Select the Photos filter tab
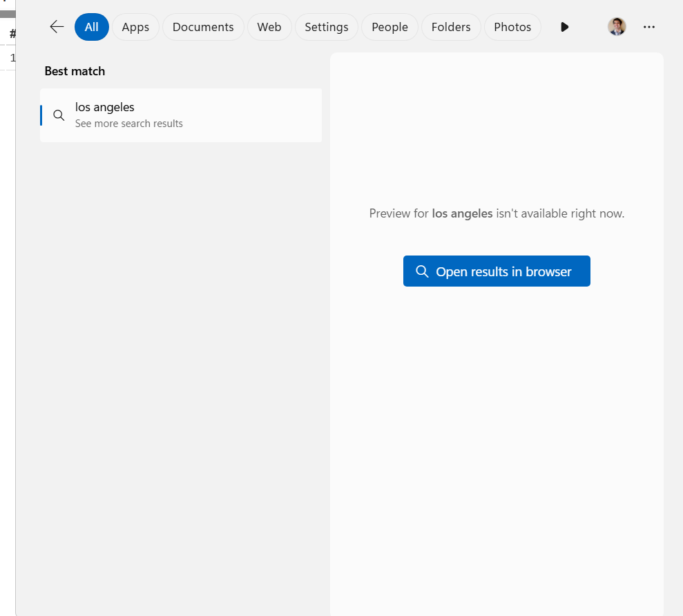 tap(512, 27)
